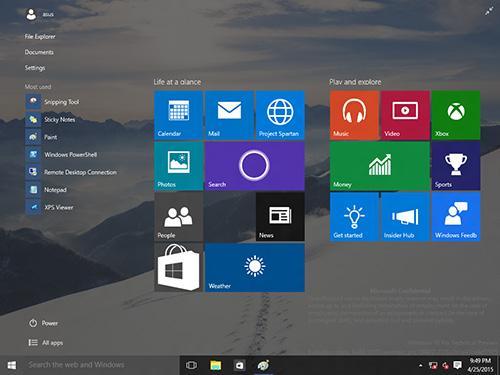The height and width of the screenshot is (375, 500).
Task: Open the Insider Hub tile
Action: pyautogui.click(x=405, y=217)
